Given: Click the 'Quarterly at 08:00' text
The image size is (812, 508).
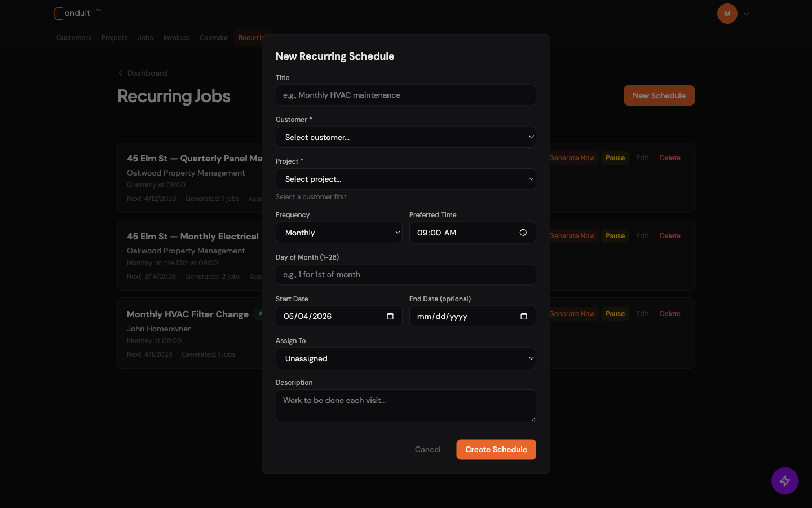Looking at the screenshot, I should [156, 185].
